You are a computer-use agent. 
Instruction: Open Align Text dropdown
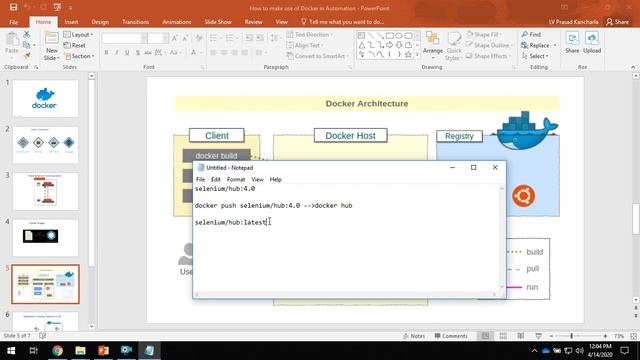coord(305,45)
